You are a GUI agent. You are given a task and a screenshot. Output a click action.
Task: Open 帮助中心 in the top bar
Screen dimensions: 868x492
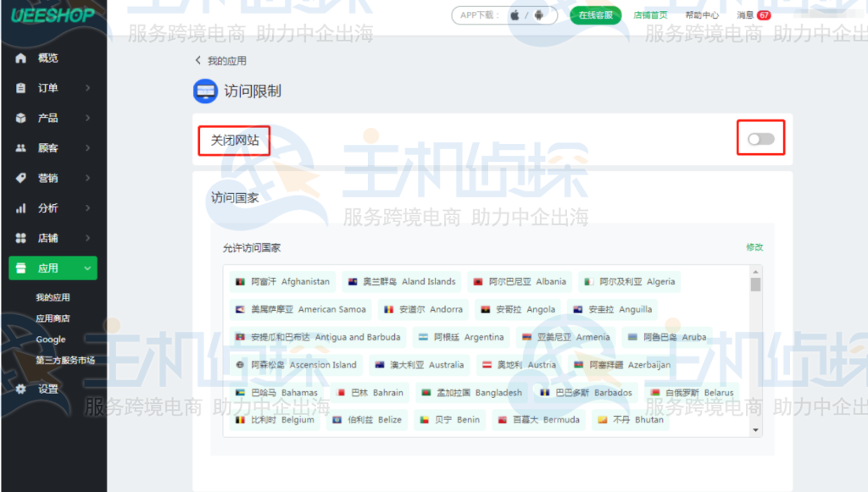tap(703, 14)
